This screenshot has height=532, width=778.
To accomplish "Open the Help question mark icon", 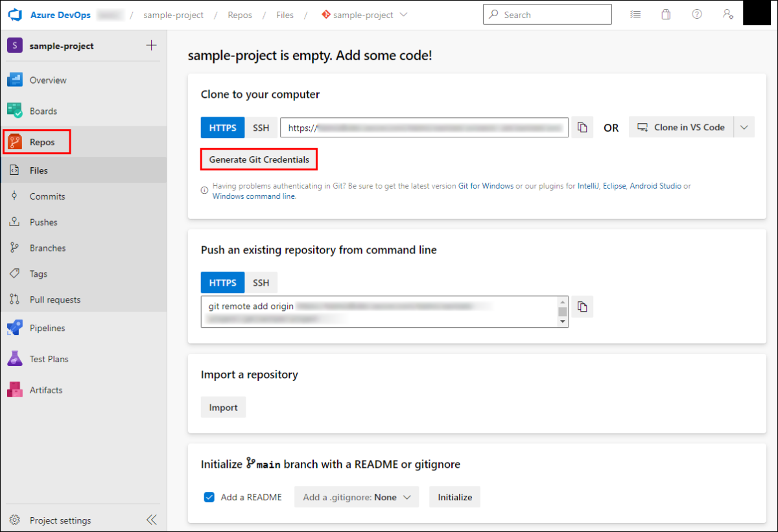I will (x=697, y=14).
